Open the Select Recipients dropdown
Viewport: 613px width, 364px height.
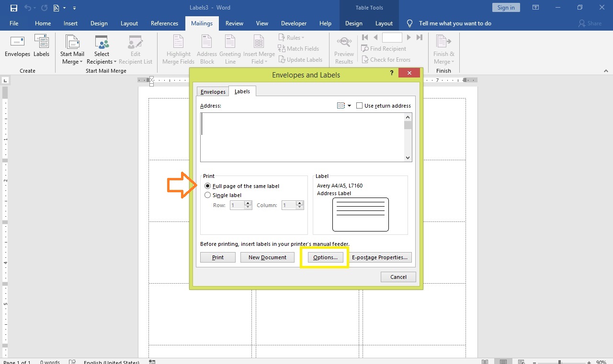tap(102, 50)
